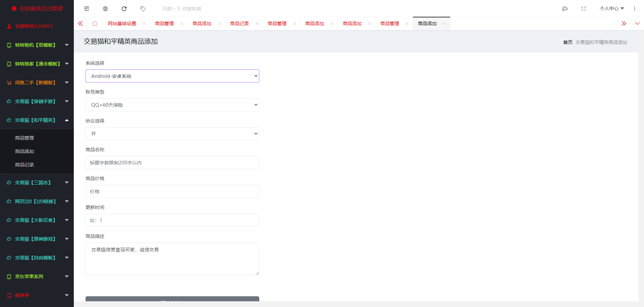Expand 交易猫【原神游戏】 menu
This screenshot has height=307, width=644.
67,239
